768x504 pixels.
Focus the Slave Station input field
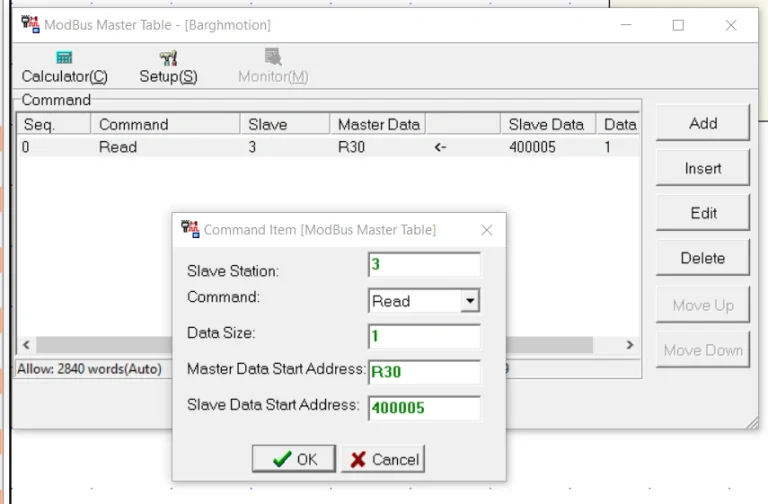click(x=424, y=264)
